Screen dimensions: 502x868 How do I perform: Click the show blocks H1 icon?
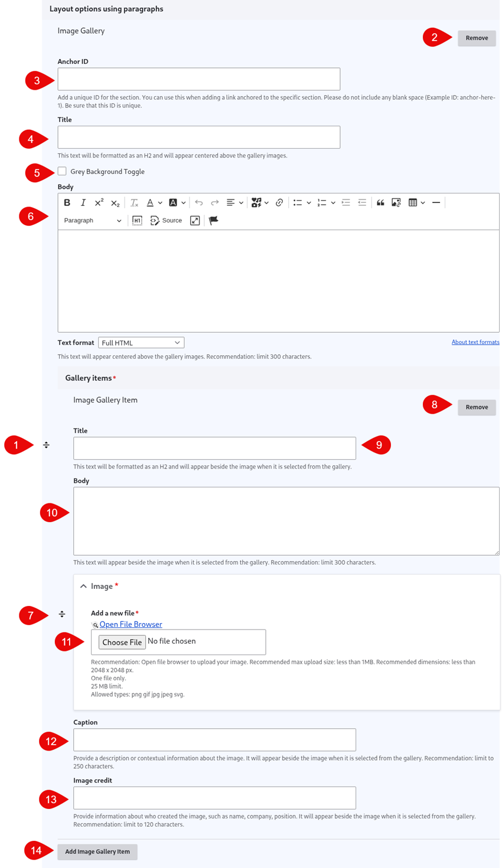click(x=137, y=221)
